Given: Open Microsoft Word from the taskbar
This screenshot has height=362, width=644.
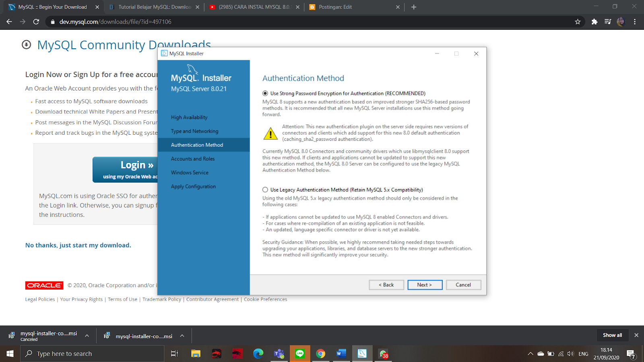Looking at the screenshot, I should 341,354.
